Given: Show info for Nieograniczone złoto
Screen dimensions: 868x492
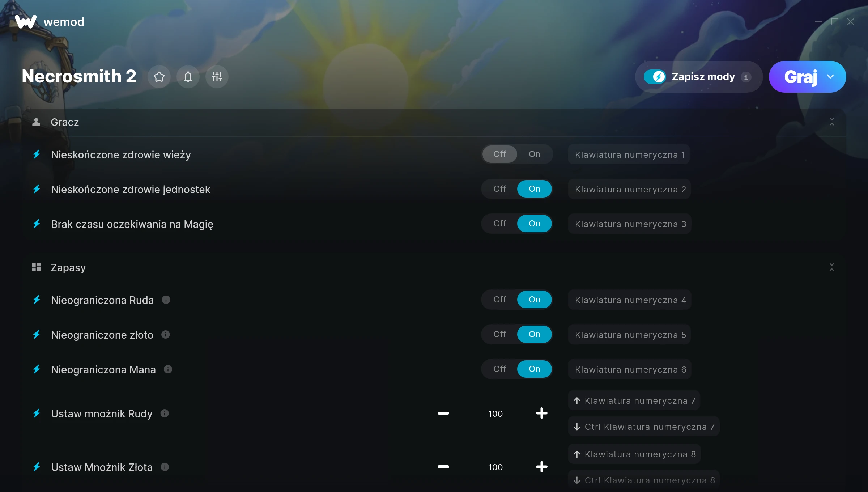Looking at the screenshot, I should [165, 335].
